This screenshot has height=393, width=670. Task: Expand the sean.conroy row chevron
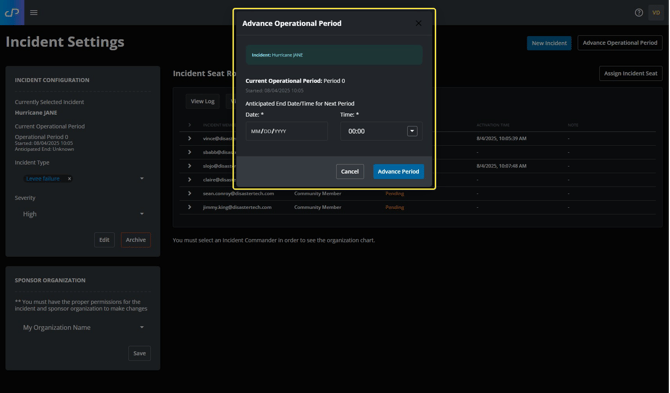[x=189, y=194]
